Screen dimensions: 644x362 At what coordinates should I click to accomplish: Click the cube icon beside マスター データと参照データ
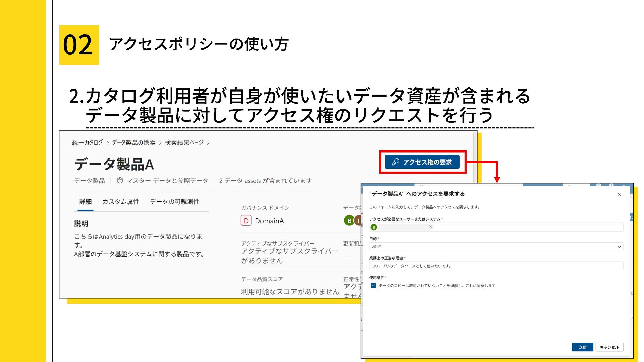[120, 181]
